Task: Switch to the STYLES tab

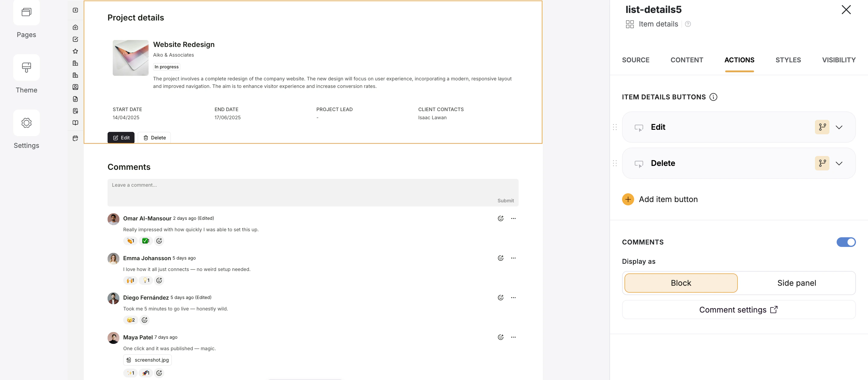Action: tap(788, 60)
